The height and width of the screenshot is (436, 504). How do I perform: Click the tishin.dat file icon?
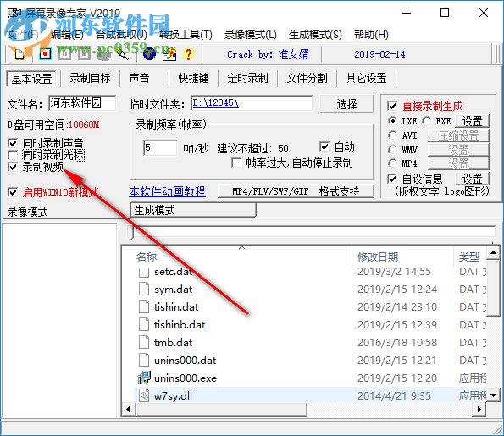tap(144, 306)
